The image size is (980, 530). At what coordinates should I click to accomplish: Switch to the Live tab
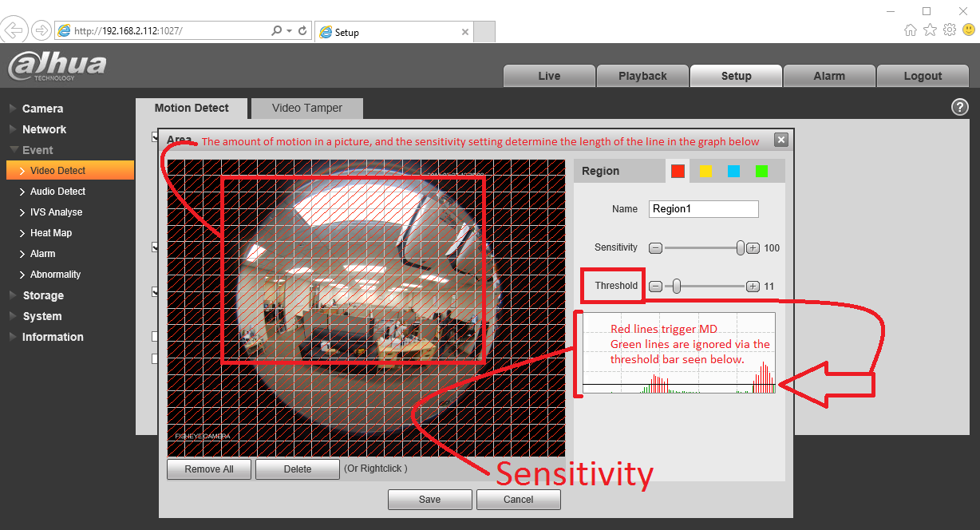[549, 76]
